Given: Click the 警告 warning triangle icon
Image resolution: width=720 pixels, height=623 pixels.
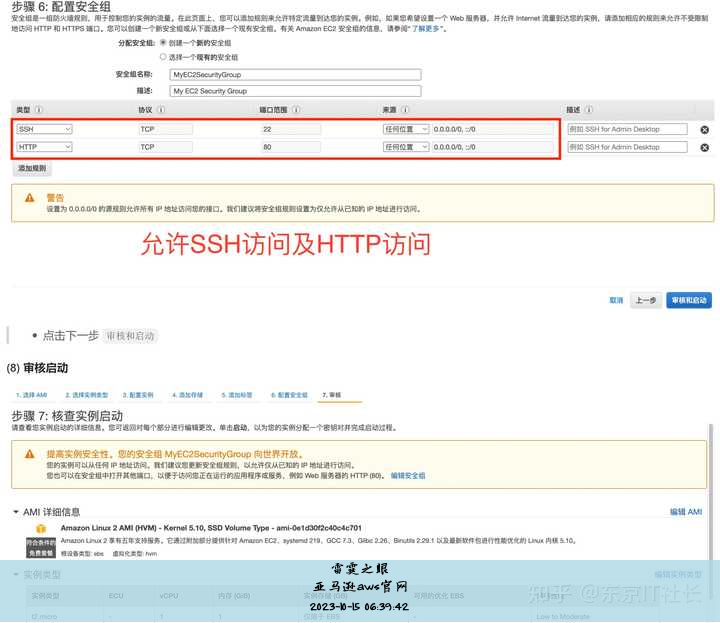Looking at the screenshot, I should pyautogui.click(x=30, y=198).
